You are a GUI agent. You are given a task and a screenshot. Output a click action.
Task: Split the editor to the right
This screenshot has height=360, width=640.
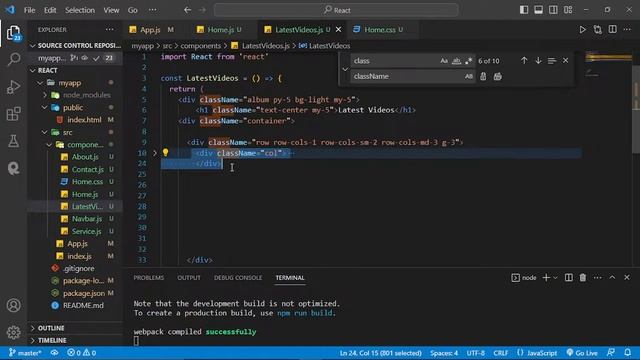613,29
